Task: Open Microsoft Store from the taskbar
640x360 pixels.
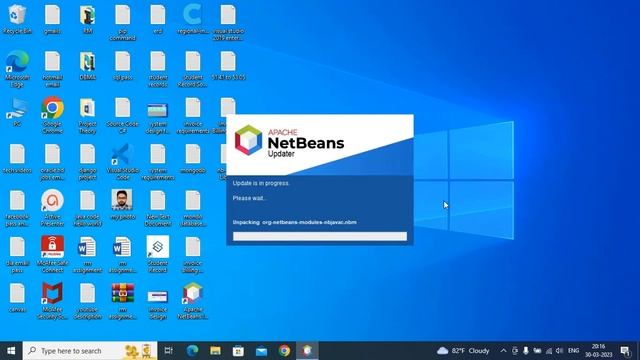Action: tap(238, 351)
